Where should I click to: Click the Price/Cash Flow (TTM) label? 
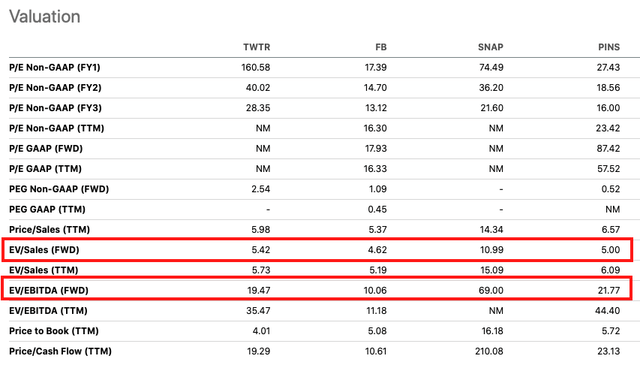pyautogui.click(x=60, y=351)
